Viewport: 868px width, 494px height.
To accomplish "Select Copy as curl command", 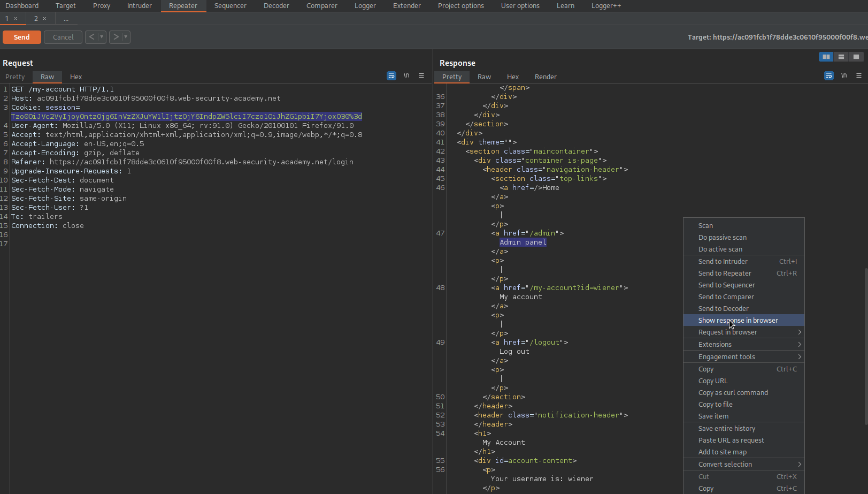I will tap(744, 393).
